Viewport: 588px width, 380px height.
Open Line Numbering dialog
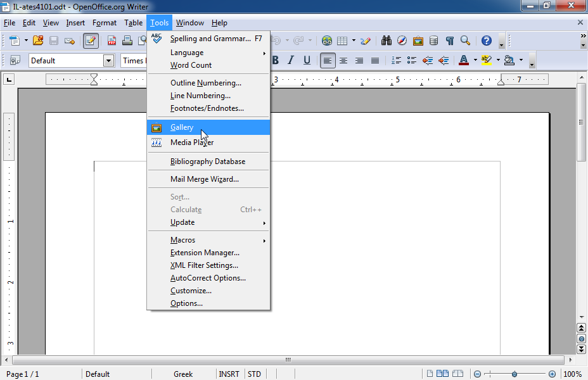point(208,96)
